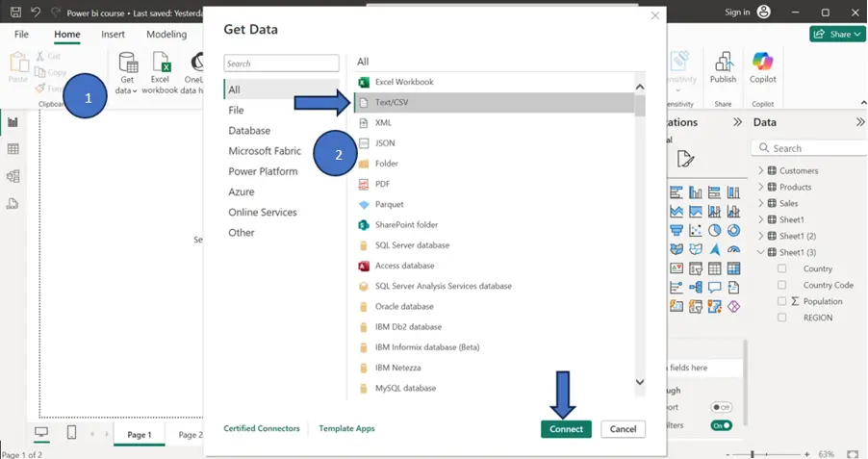Screen dimensions: 868x459
Task: Open the Get data ribbon button
Action: (x=127, y=72)
